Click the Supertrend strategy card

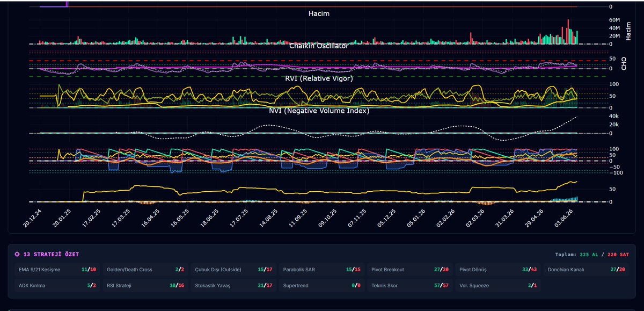coord(321,286)
